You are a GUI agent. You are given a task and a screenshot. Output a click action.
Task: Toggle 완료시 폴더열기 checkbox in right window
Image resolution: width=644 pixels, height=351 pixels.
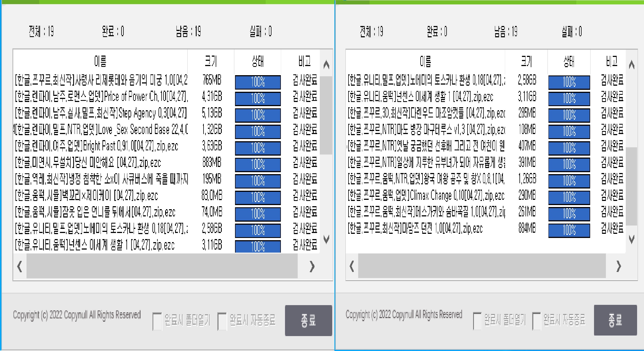[x=477, y=321]
